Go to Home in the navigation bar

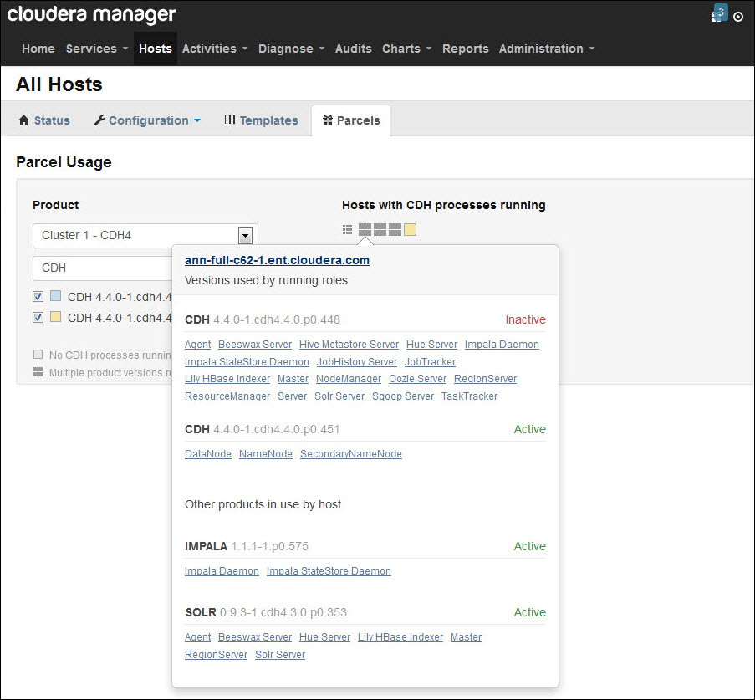pos(38,49)
